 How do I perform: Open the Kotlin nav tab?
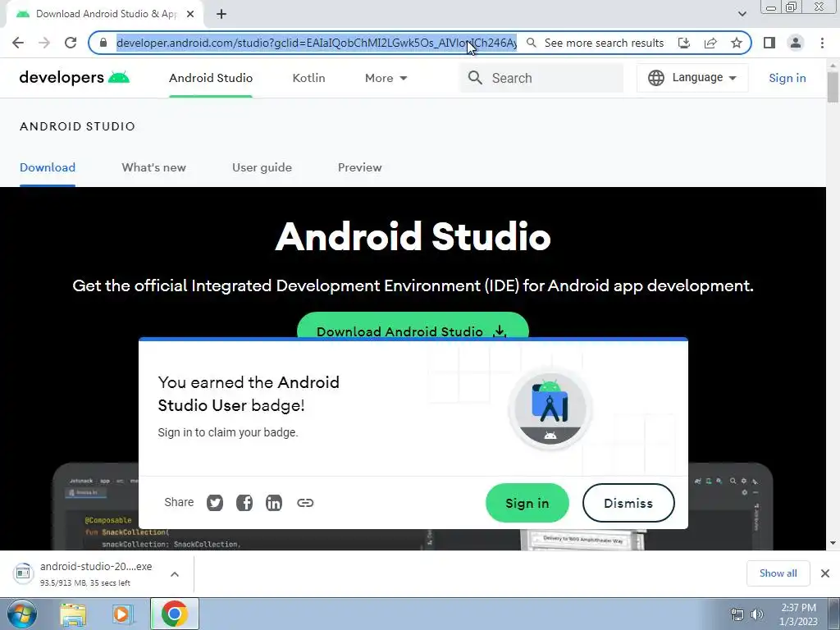[x=308, y=78]
